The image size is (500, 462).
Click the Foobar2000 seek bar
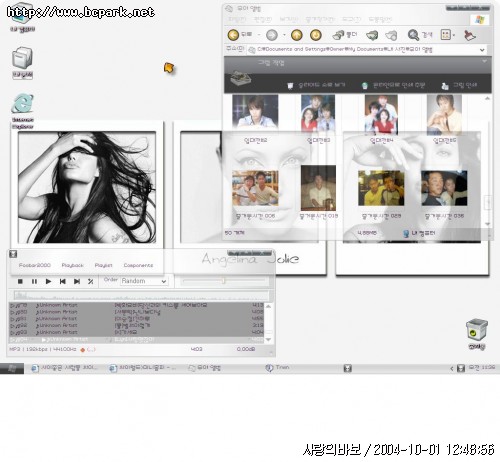coord(141,295)
